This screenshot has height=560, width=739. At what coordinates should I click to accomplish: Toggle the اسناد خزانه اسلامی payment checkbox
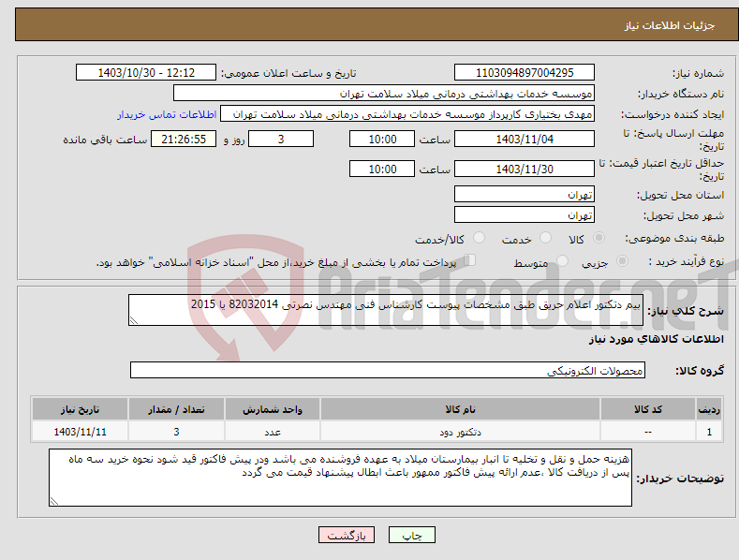point(470,260)
